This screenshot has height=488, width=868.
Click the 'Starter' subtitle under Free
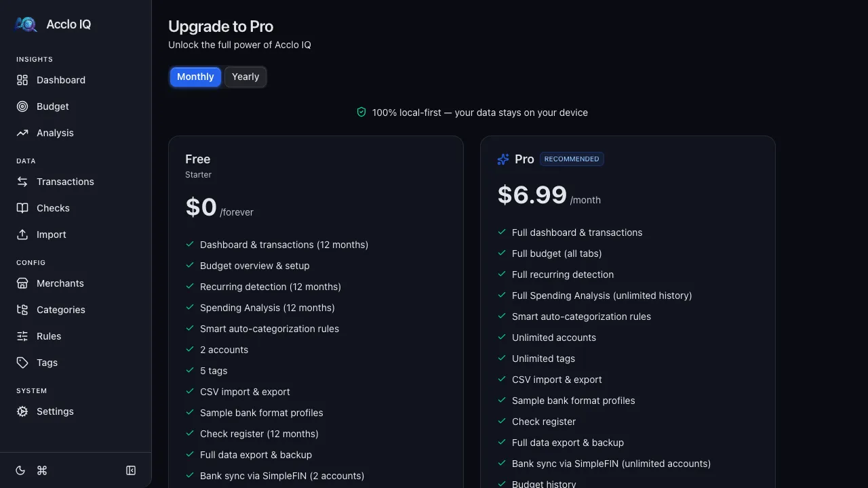point(198,175)
